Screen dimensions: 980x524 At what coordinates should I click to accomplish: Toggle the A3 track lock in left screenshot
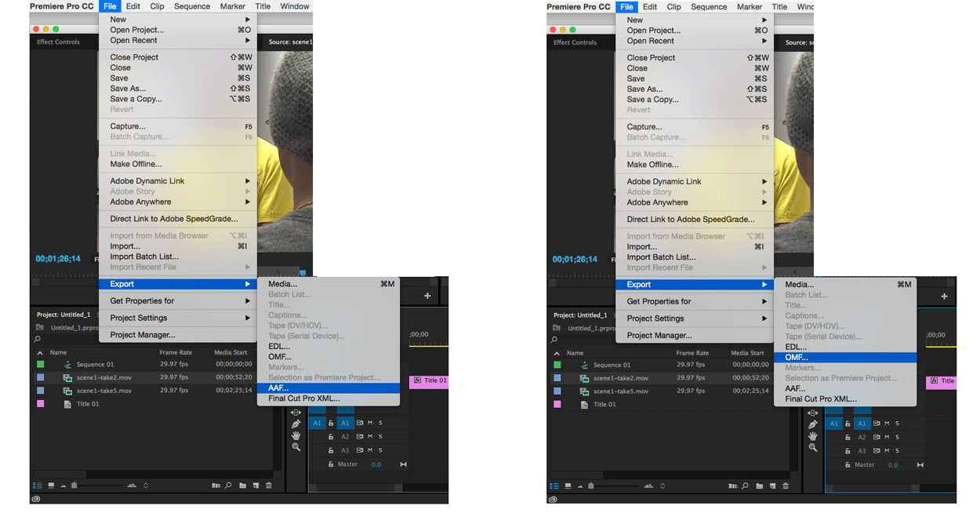pos(331,450)
